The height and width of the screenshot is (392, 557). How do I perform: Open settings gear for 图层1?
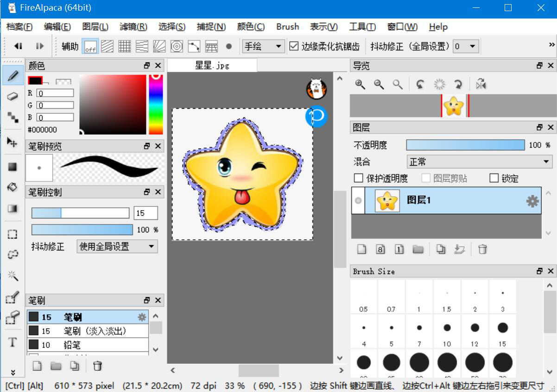point(532,201)
